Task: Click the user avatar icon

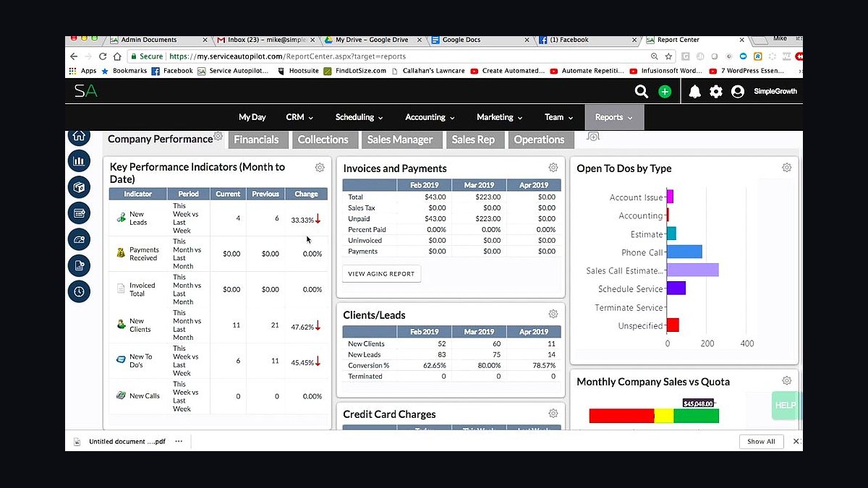Action: pos(738,92)
